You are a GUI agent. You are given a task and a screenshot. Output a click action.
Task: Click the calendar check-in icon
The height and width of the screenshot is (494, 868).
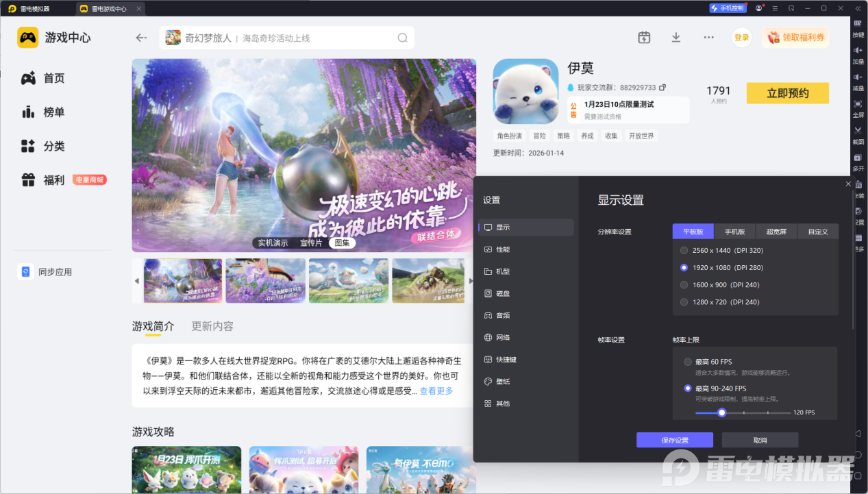tap(643, 38)
